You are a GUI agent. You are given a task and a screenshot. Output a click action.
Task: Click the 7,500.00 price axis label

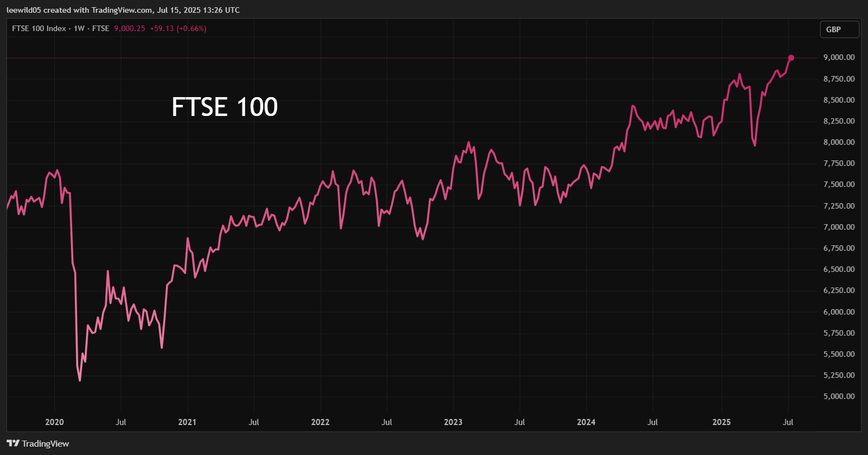point(839,184)
